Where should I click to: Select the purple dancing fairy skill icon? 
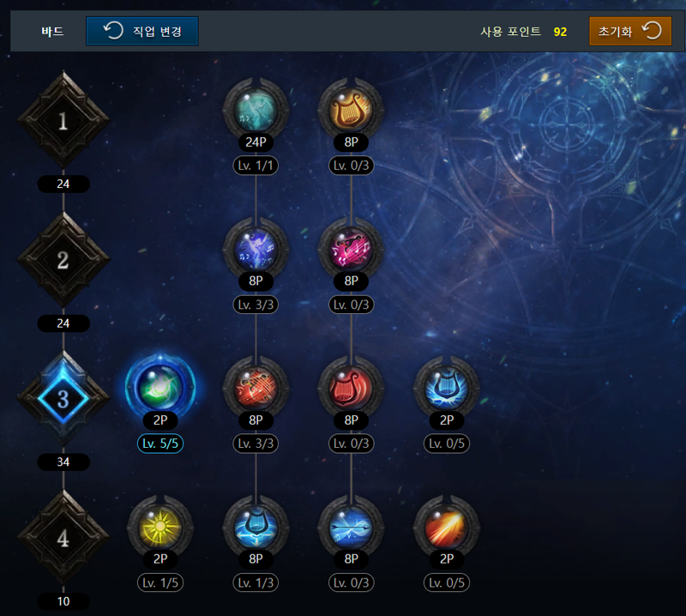click(256, 249)
